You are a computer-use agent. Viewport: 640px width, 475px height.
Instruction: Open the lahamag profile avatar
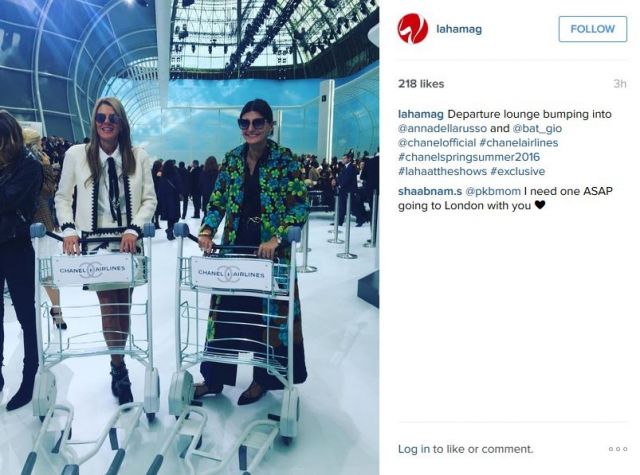point(413,29)
